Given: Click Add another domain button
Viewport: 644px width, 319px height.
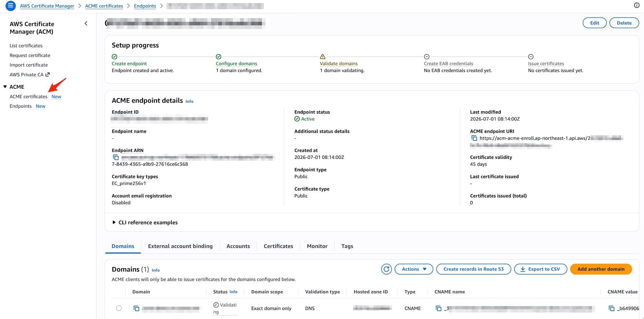Looking at the screenshot, I should (x=601, y=269).
